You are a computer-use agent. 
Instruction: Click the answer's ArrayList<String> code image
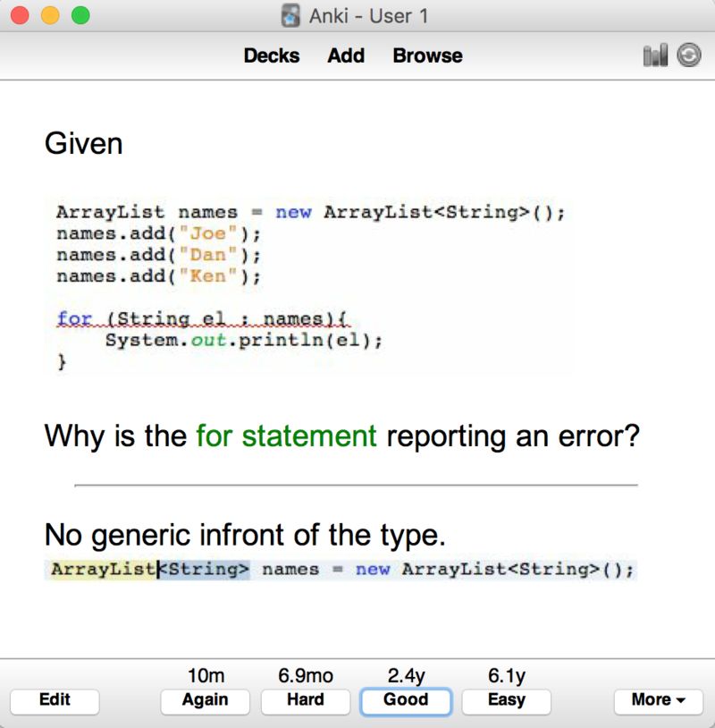click(341, 570)
